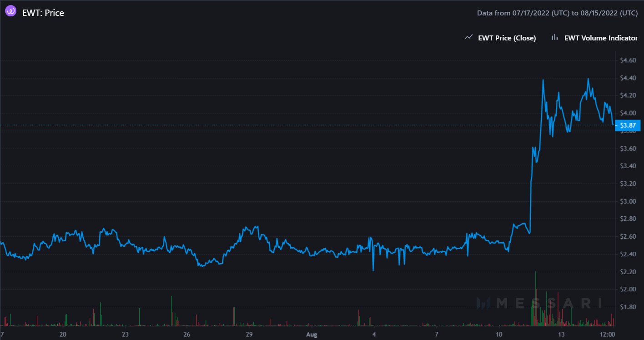Click the line icon beside EWT Price (Close)
Viewport: 644px width, 340px height.
(468, 38)
